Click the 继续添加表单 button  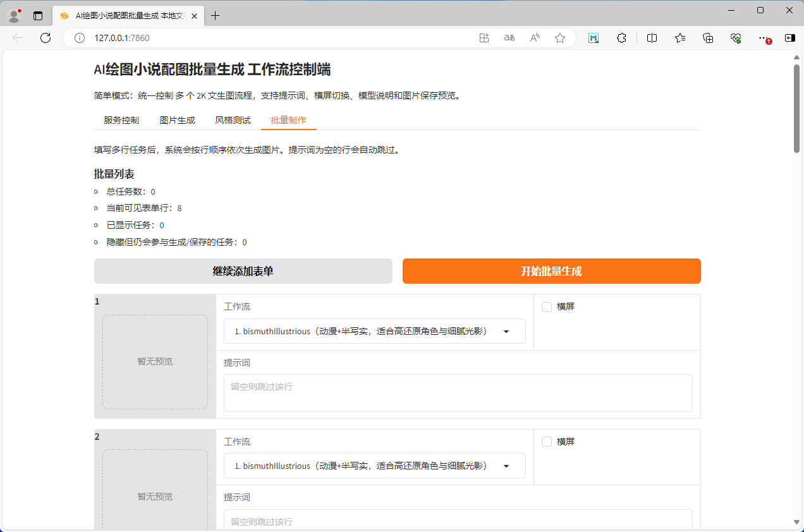point(243,271)
